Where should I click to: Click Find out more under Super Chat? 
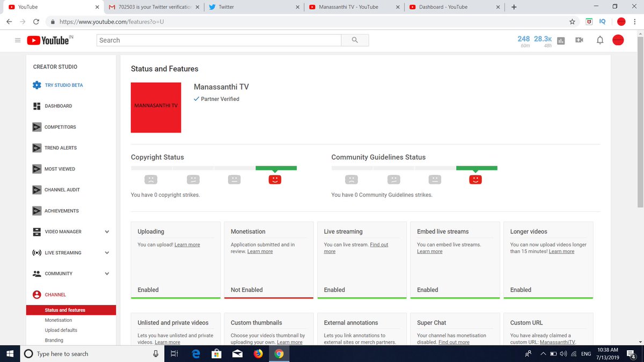point(454,342)
